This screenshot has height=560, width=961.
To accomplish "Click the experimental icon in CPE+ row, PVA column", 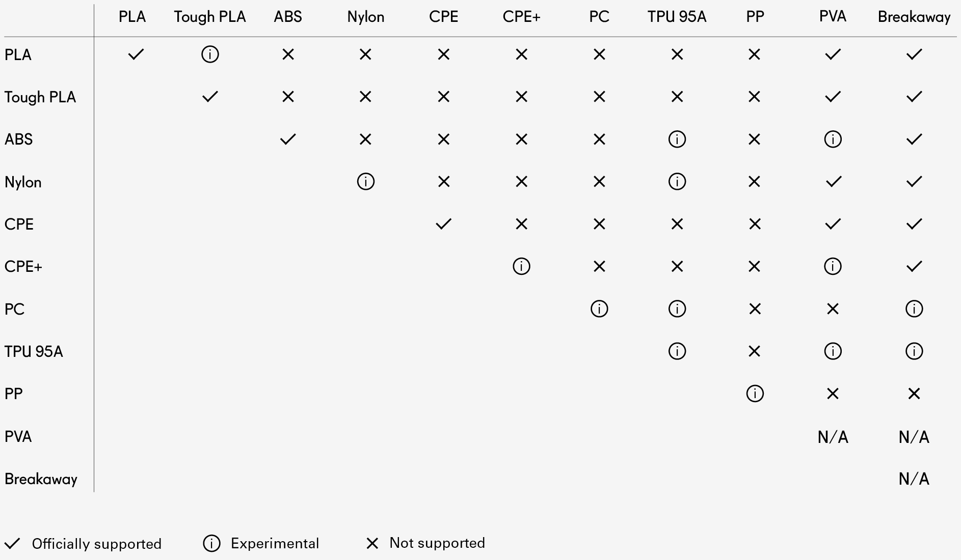I will [x=833, y=266].
